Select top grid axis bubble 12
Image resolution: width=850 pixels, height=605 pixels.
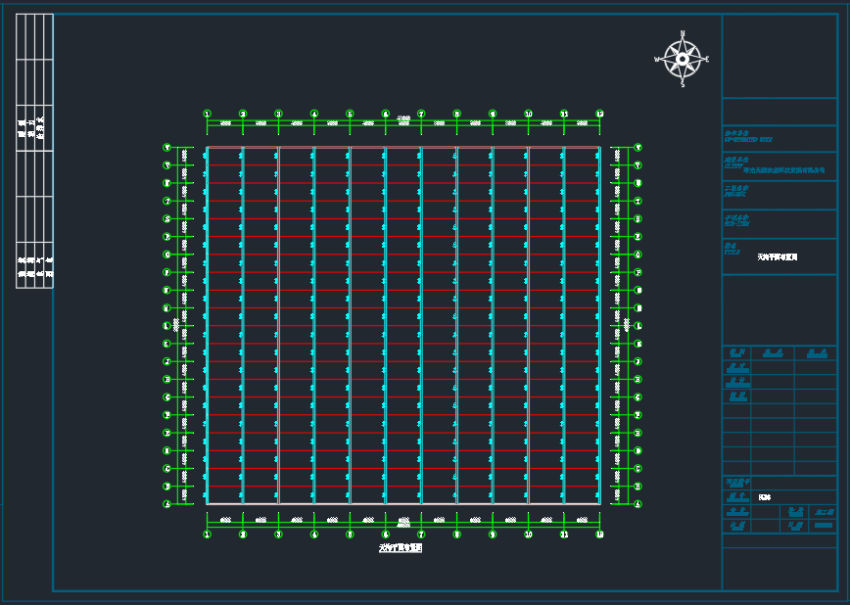(x=599, y=114)
